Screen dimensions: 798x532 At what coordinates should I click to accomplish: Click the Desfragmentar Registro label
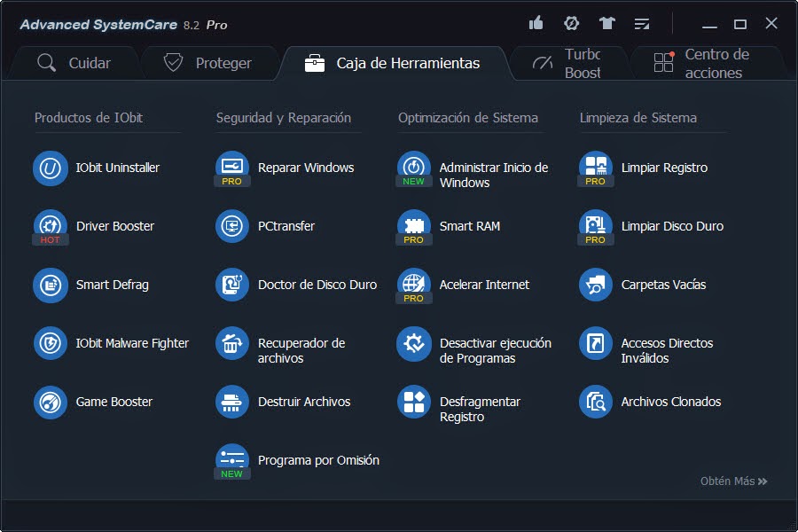[x=480, y=410]
